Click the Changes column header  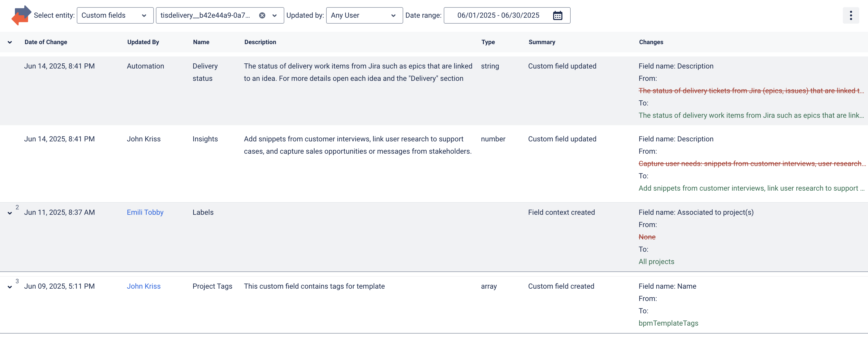click(x=651, y=42)
